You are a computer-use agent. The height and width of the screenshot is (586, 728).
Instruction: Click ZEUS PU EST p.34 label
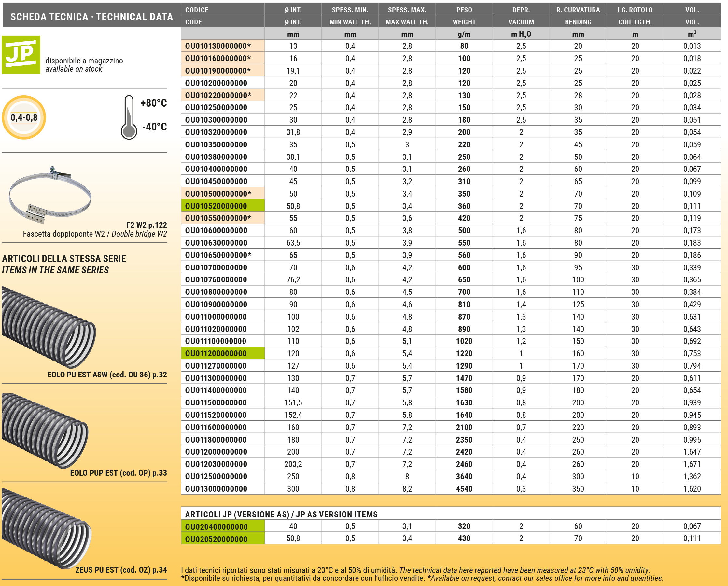pyautogui.click(x=121, y=570)
